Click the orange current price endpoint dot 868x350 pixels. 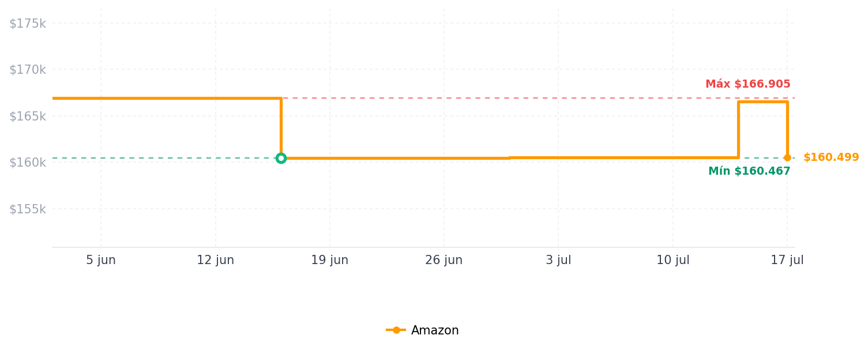pyautogui.click(x=787, y=157)
